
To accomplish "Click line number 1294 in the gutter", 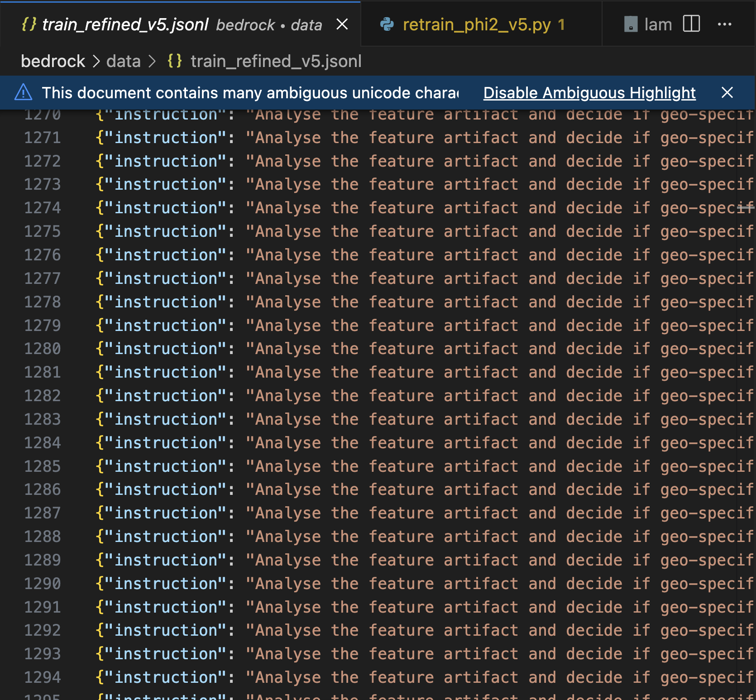I will [42, 677].
